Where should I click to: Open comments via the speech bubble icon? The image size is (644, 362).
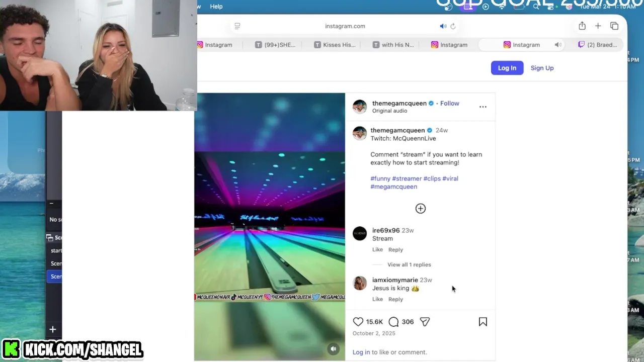[393, 322]
